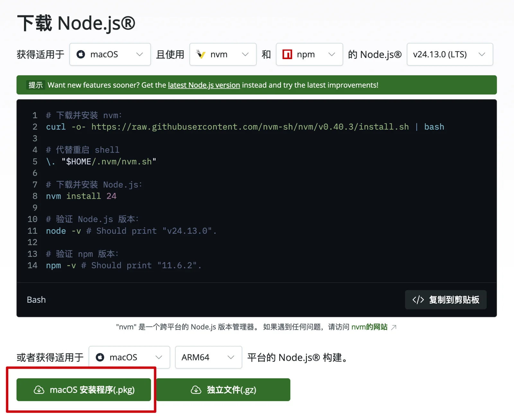514x420 pixels.
Task: Expand the lower macOS platform dropdown
Action: click(x=129, y=357)
